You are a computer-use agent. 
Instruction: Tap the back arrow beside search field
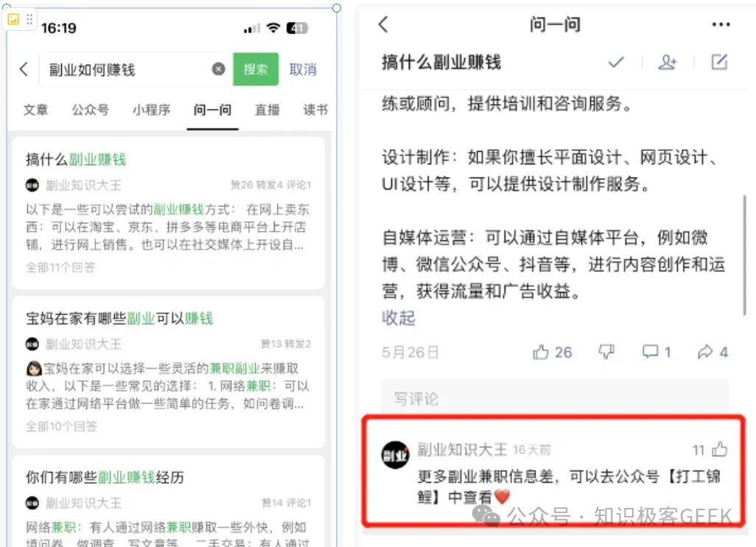click(24, 69)
